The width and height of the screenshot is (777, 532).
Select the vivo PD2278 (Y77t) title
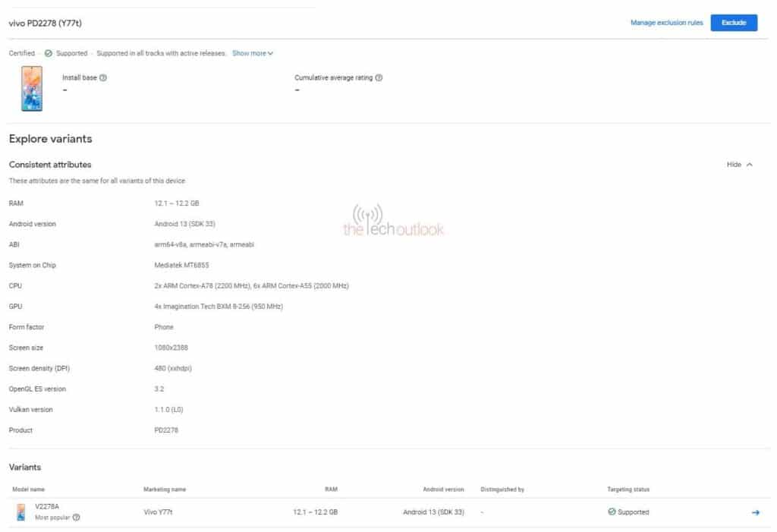pyautogui.click(x=45, y=24)
